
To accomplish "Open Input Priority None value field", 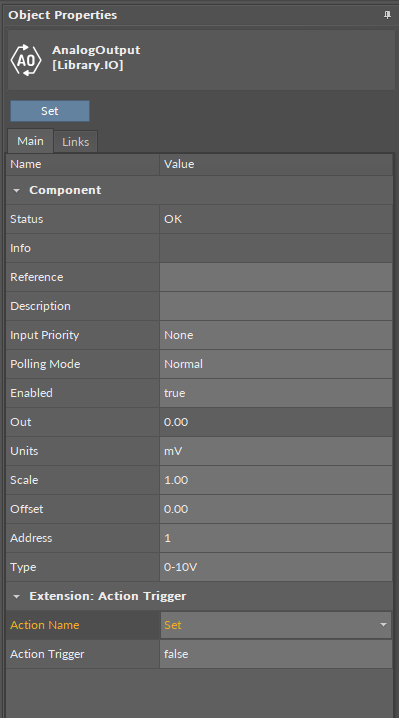I will [276, 335].
